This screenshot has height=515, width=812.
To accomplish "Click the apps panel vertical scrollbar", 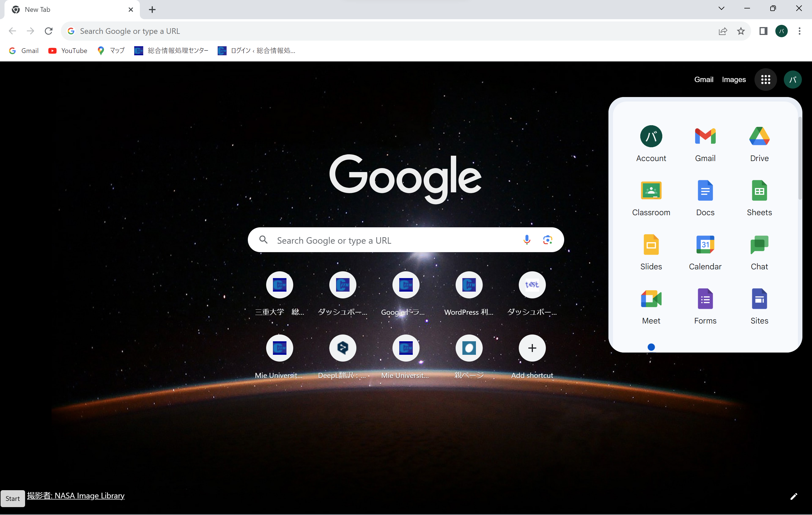I will pyautogui.click(x=800, y=158).
